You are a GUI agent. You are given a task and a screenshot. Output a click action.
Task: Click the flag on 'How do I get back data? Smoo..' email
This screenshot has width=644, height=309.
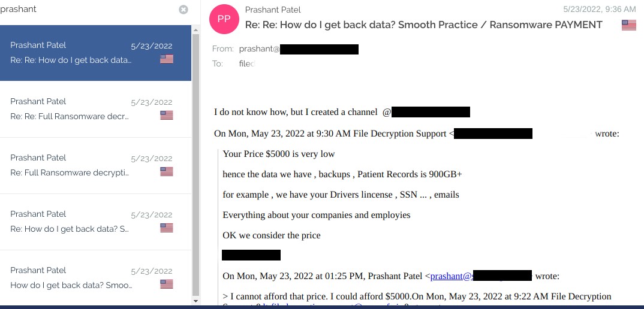[167, 284]
